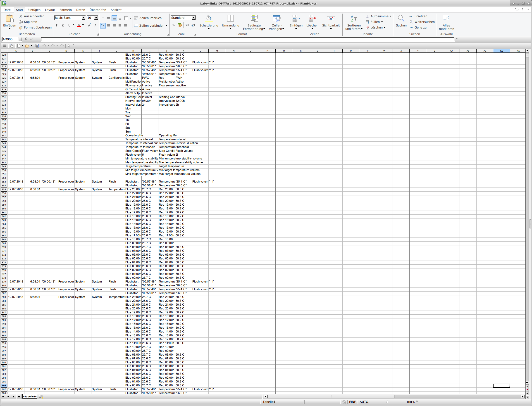Click the Format übertragen paintbrush icon
532x406 pixels.
(x=21, y=28)
